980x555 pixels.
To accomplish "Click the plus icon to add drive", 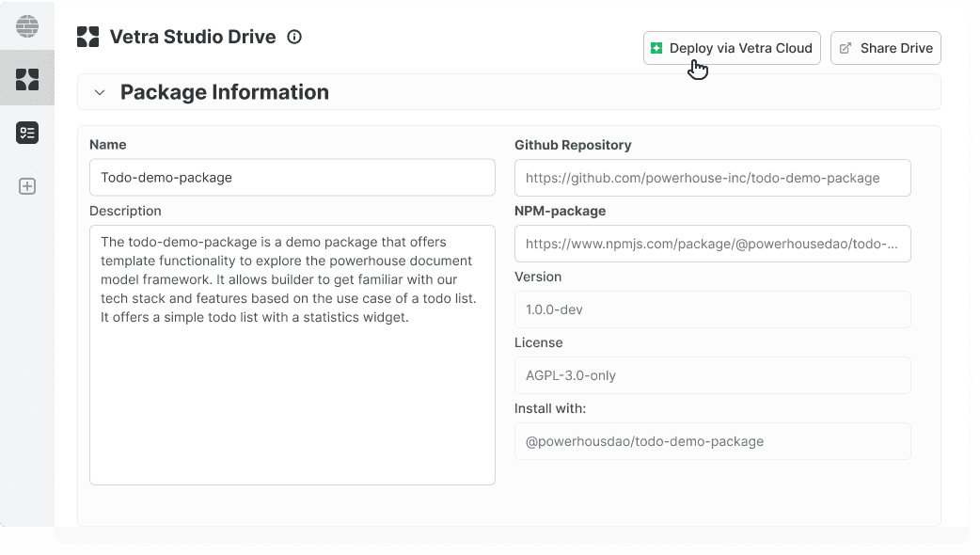I will 27,186.
